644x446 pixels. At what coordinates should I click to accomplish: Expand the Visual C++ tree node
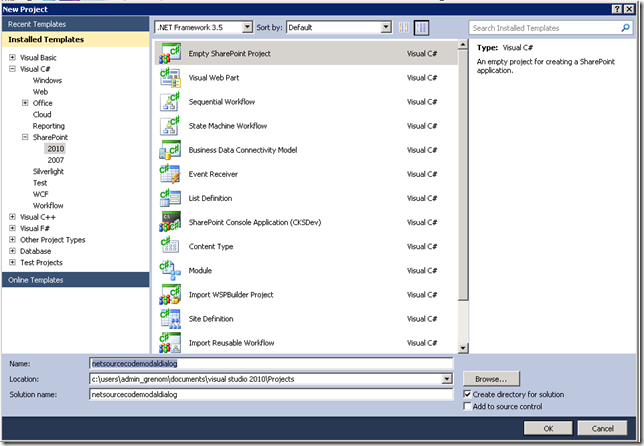[12, 217]
